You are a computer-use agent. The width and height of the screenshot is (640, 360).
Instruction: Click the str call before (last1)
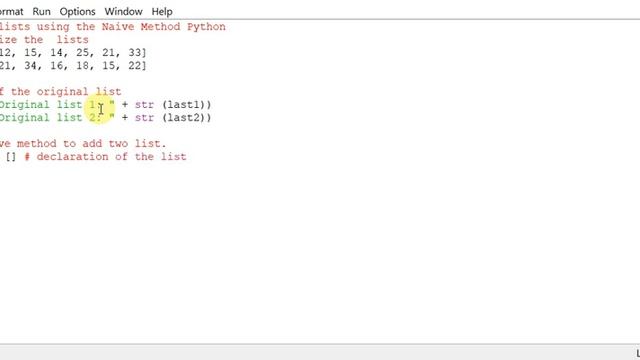click(x=144, y=105)
